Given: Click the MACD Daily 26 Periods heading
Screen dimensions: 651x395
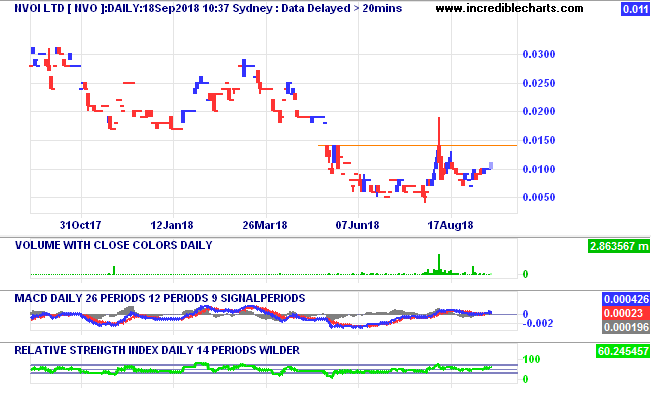Looking at the screenshot, I should [160, 298].
